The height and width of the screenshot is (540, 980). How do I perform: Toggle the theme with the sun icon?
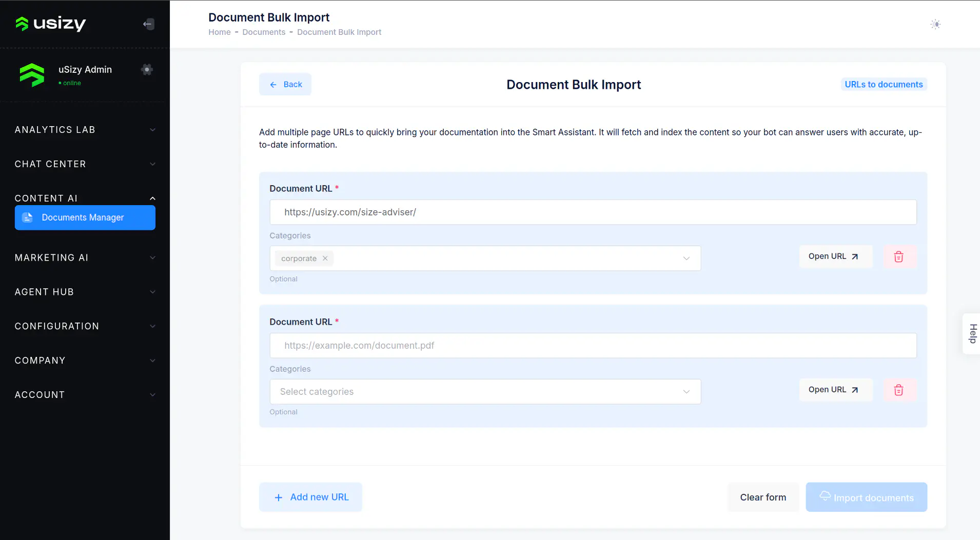click(935, 24)
